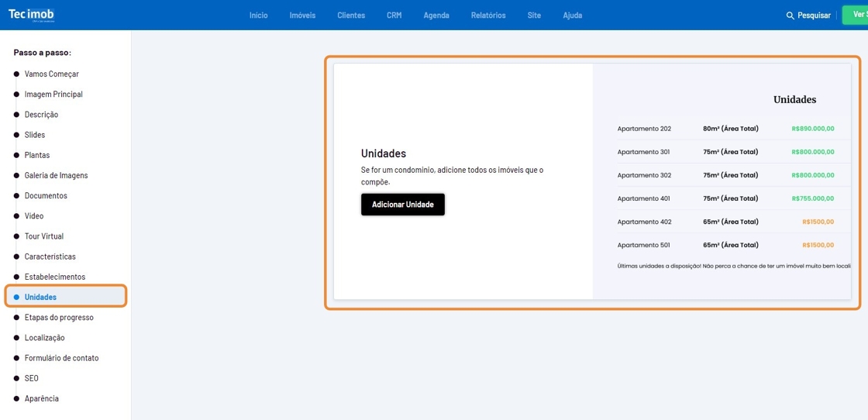Select the Imagem Principal step
868x420 pixels.
tap(53, 95)
